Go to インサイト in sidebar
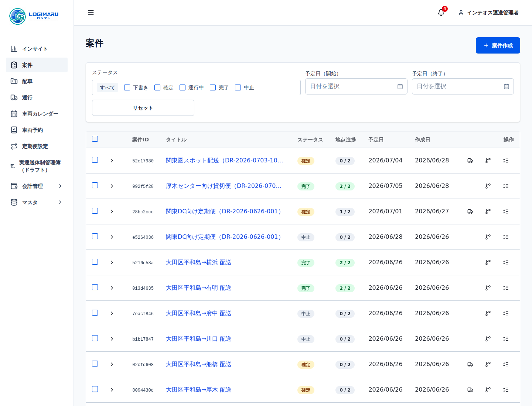This screenshot has width=532, height=406. pyautogui.click(x=37, y=49)
